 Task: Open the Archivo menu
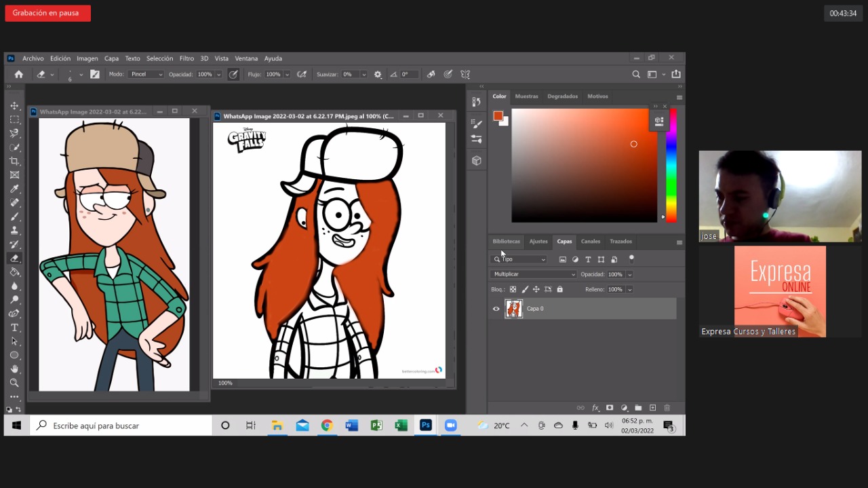tap(33, 58)
